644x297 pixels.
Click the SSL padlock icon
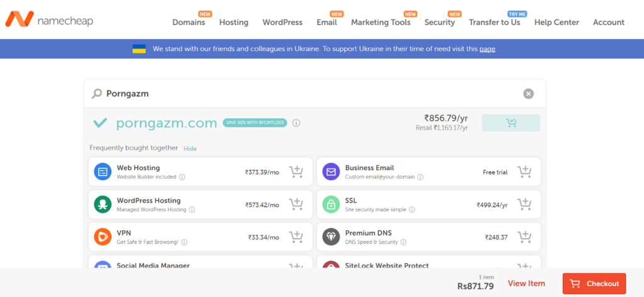tap(331, 204)
